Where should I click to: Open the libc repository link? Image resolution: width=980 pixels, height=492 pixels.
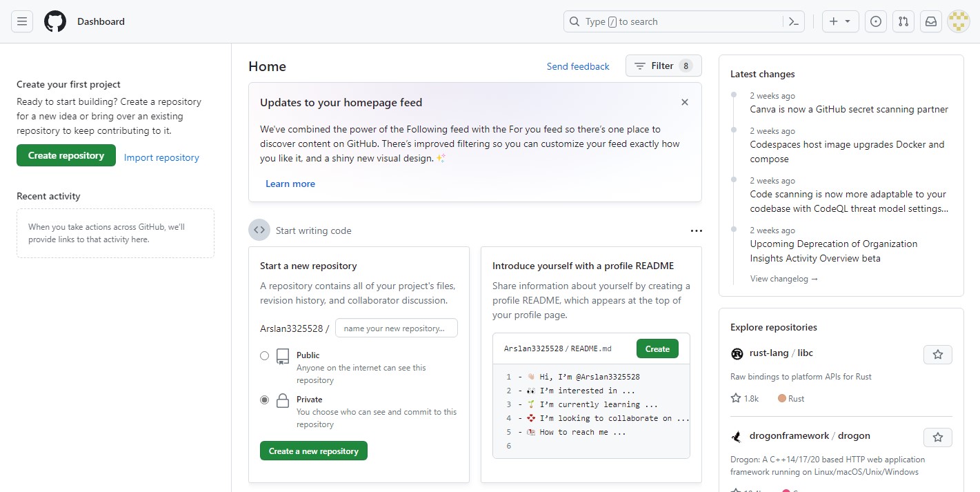[806, 353]
